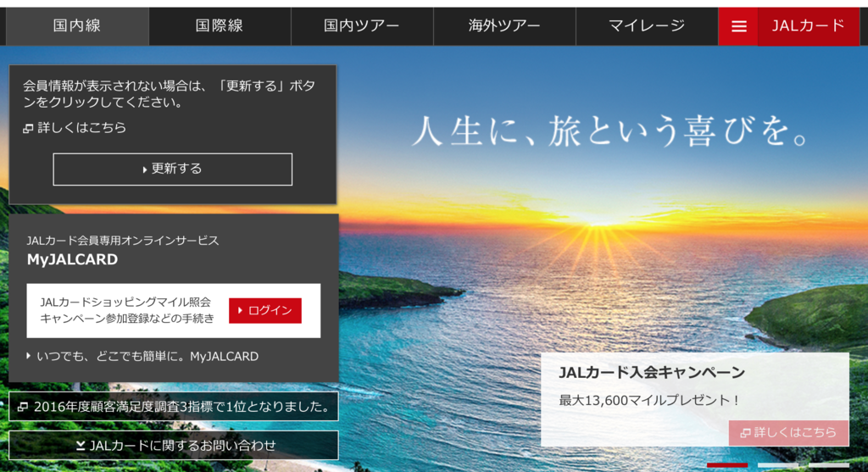Open the 国内線 tab
Screen dimensions: 868x472
click(x=77, y=26)
